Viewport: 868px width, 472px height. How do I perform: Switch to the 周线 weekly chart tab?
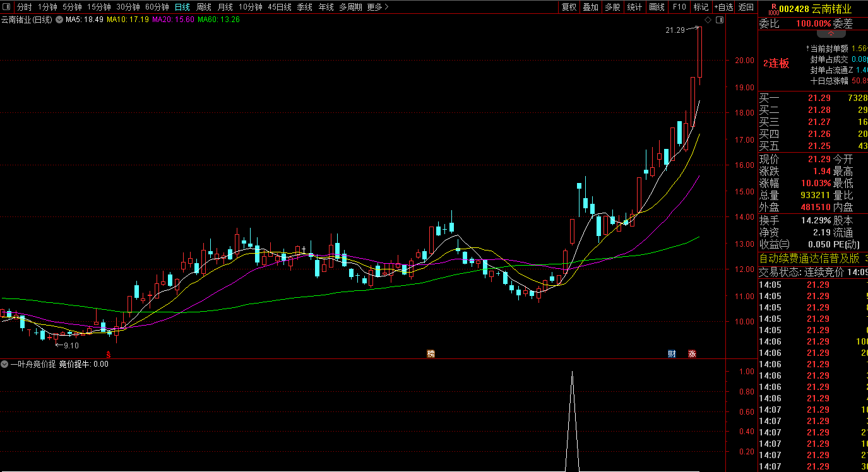204,7
